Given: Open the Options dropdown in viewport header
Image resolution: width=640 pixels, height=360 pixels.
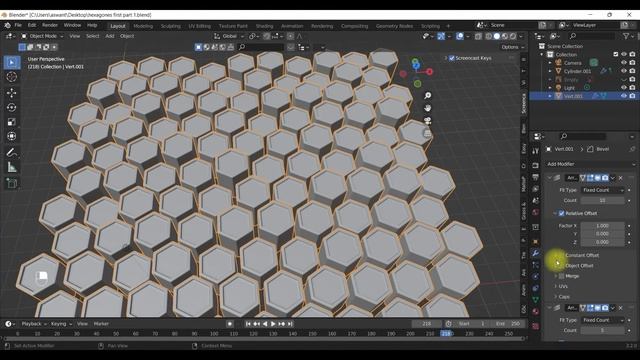Looking at the screenshot, I should click(x=513, y=47).
